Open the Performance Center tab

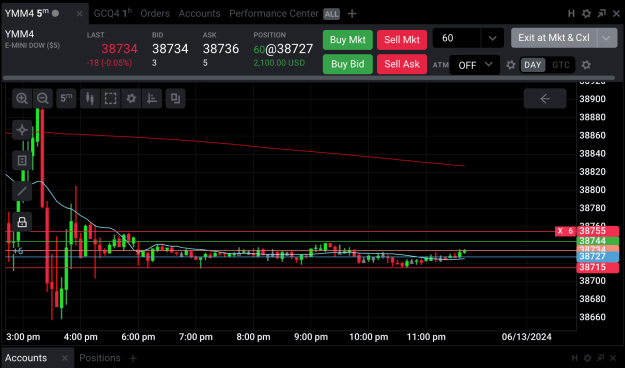click(x=273, y=13)
